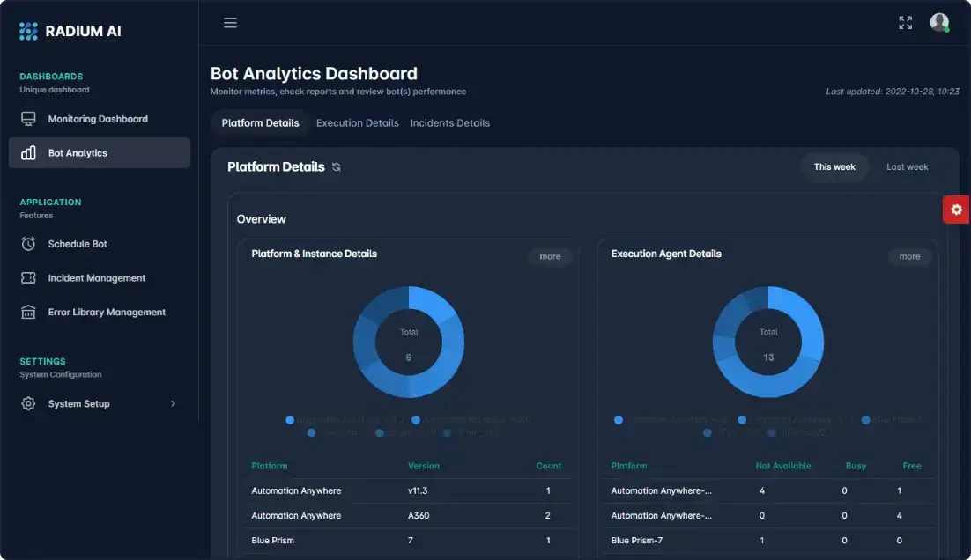Open the red settings gear on the right edge
This screenshot has height=560, width=971.
[957, 210]
